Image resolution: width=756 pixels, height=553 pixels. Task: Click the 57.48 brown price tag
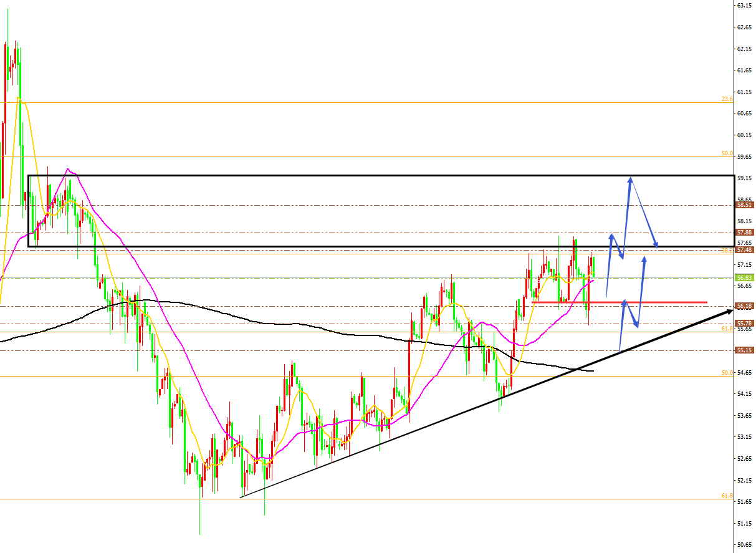click(745, 249)
